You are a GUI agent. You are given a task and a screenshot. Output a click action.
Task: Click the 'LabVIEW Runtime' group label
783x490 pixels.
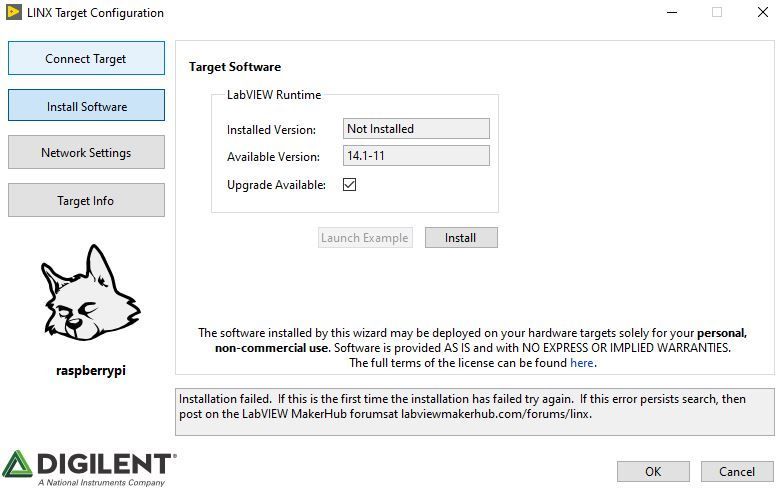[274, 95]
